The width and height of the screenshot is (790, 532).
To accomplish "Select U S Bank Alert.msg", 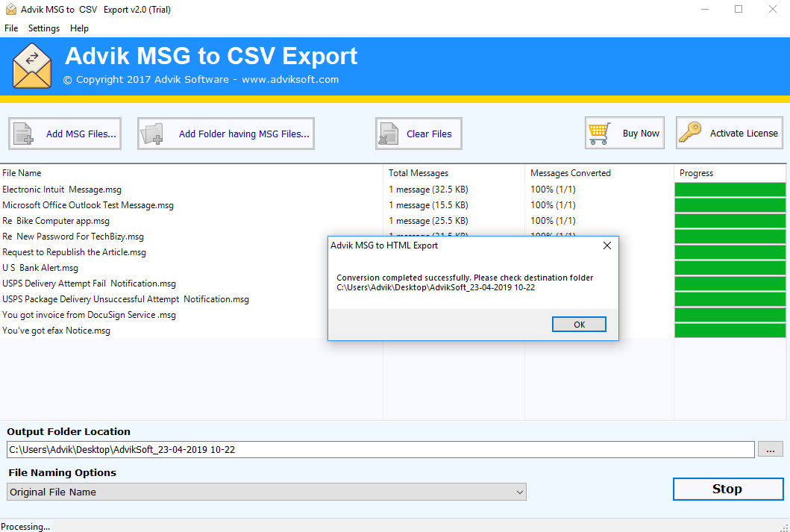I will (x=40, y=268).
